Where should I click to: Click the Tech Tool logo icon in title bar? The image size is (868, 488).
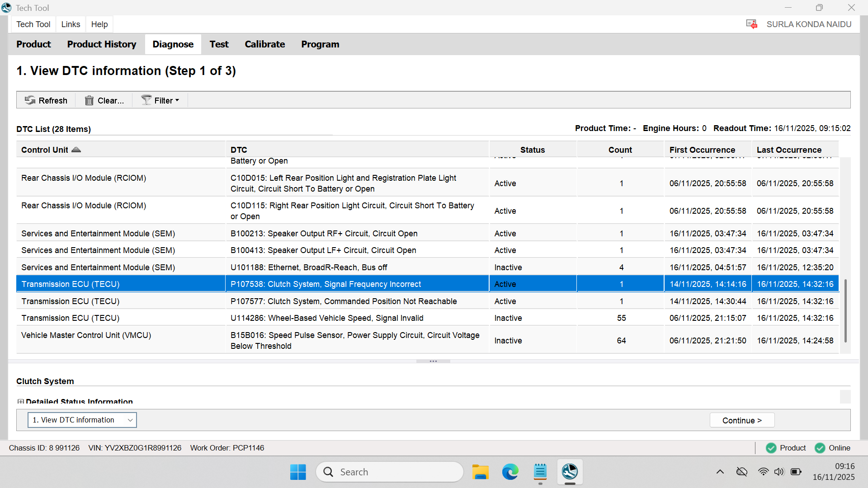[6, 8]
